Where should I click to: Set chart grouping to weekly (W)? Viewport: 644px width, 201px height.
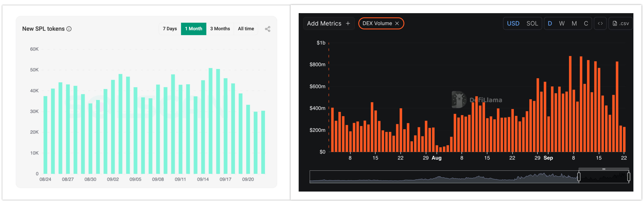coord(562,24)
